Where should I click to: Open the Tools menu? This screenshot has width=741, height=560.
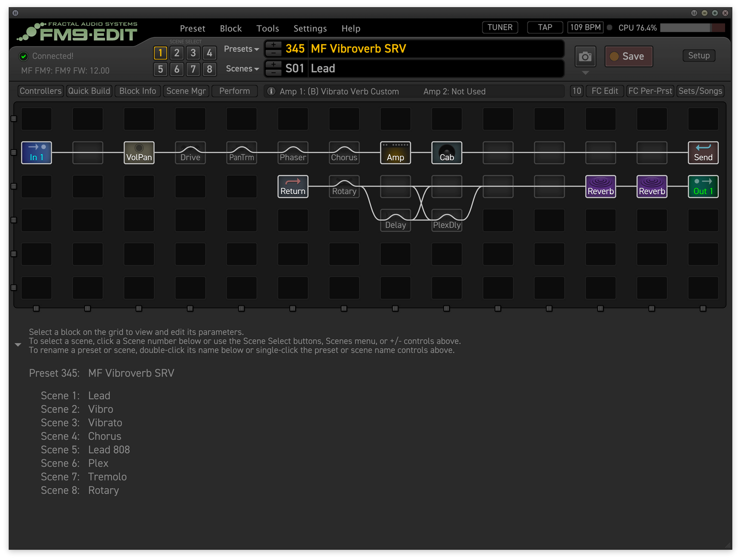[268, 29]
